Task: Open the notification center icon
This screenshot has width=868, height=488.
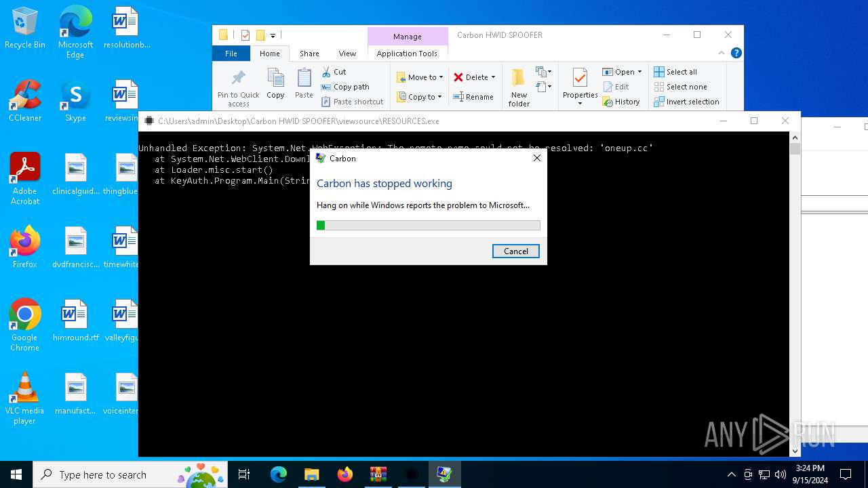Action: tap(846, 474)
